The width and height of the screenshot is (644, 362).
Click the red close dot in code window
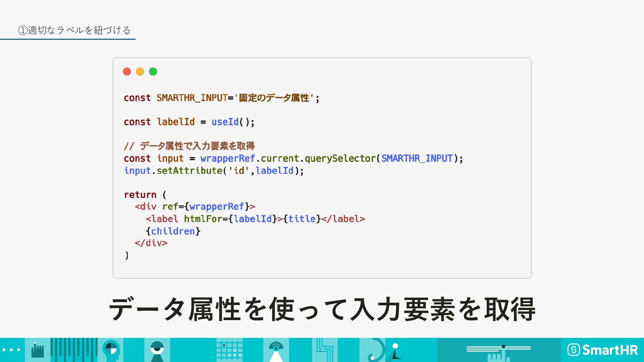tap(127, 72)
